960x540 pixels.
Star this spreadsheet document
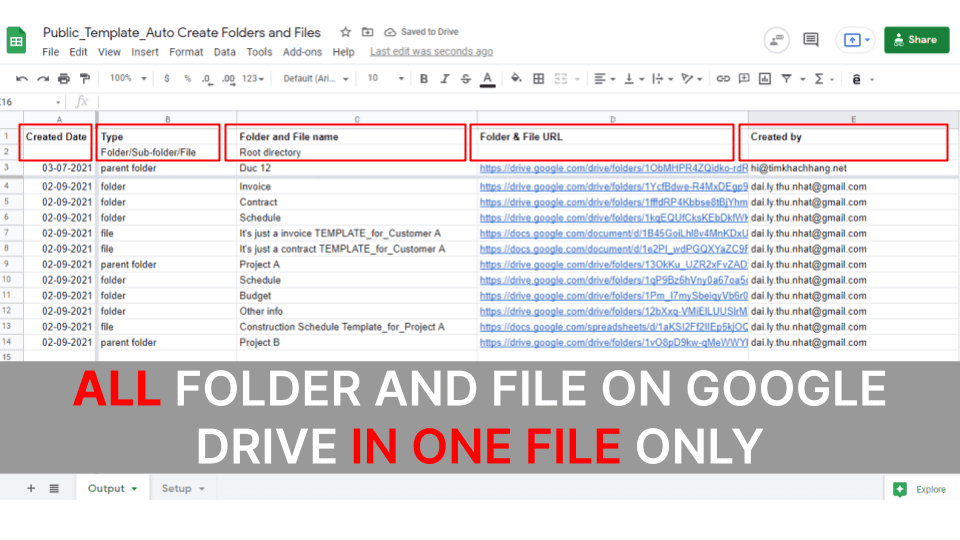click(346, 32)
